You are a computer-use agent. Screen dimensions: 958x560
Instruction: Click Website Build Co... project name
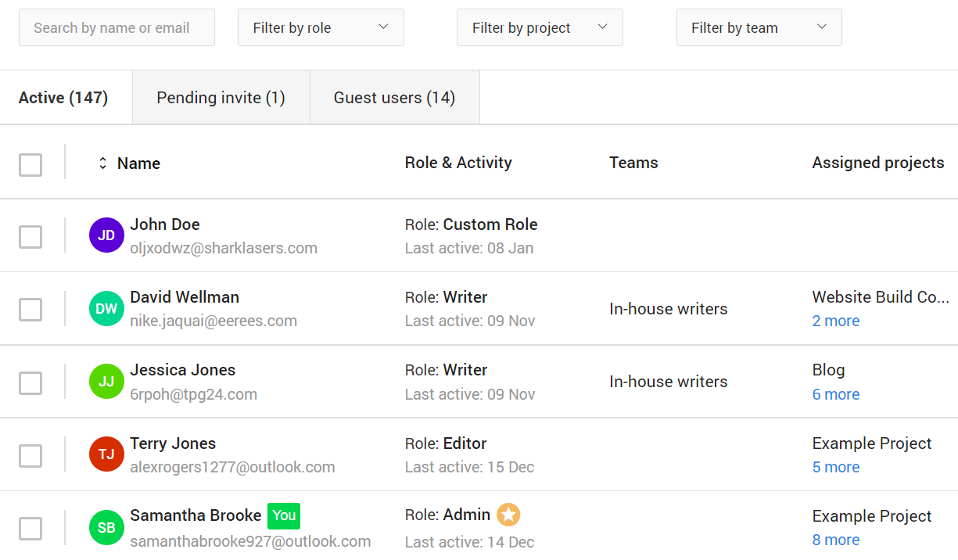[881, 297]
